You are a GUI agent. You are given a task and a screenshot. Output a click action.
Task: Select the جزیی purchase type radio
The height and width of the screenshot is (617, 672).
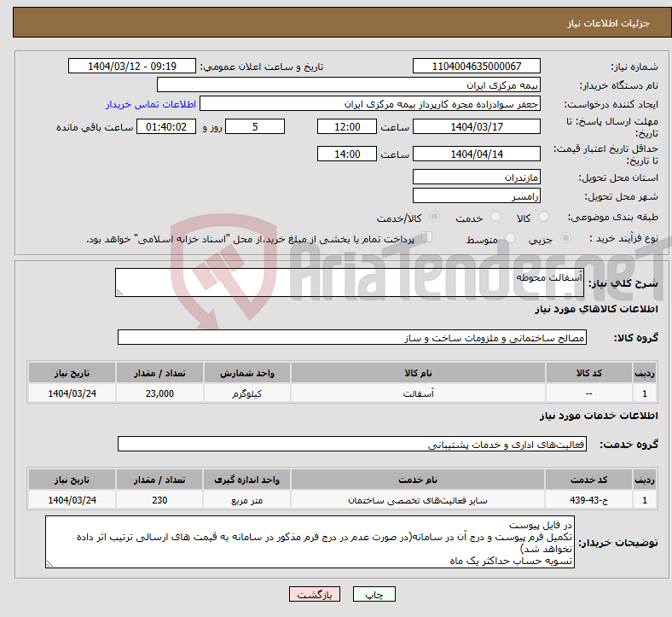(565, 237)
